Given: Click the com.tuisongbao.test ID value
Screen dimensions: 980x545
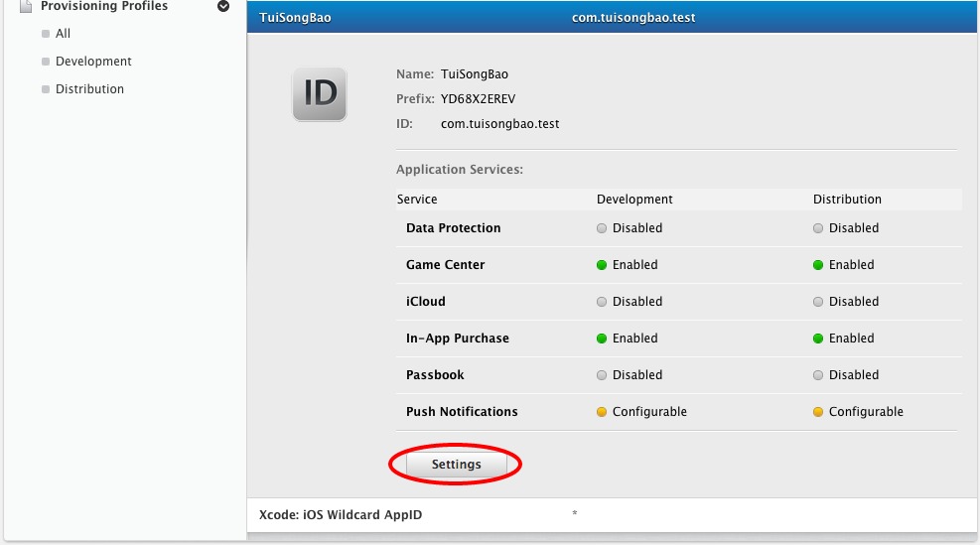Looking at the screenshot, I should (499, 124).
